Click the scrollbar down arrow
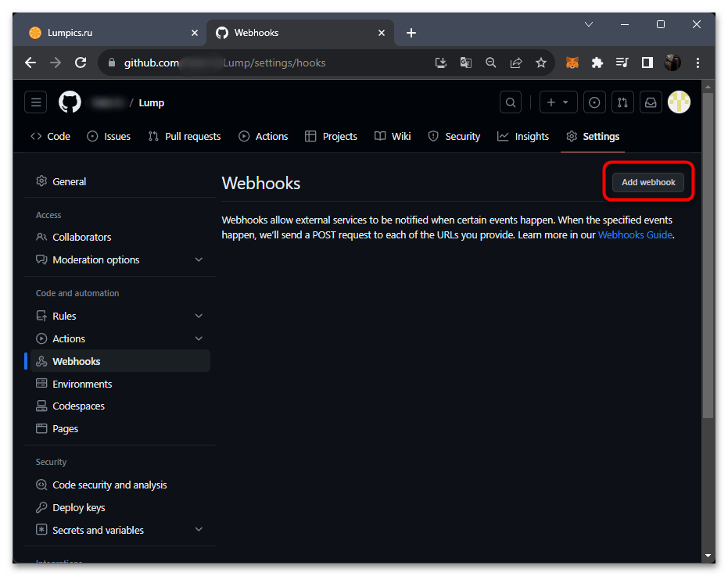The image size is (728, 576). tap(708, 556)
